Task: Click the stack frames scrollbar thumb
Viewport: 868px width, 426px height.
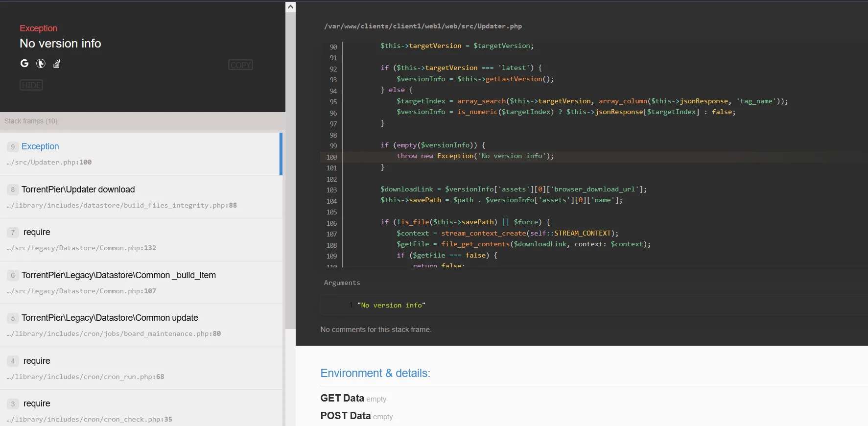Action: coord(290,170)
